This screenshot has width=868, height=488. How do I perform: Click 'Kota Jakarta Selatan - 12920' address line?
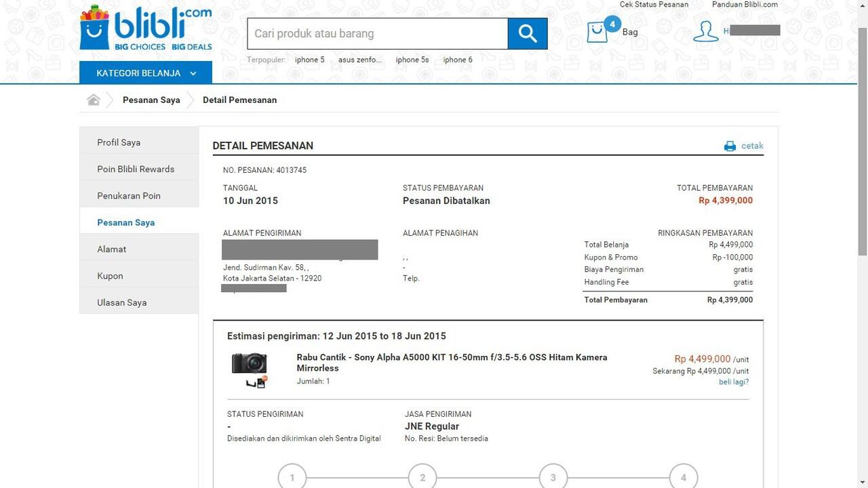(x=272, y=278)
